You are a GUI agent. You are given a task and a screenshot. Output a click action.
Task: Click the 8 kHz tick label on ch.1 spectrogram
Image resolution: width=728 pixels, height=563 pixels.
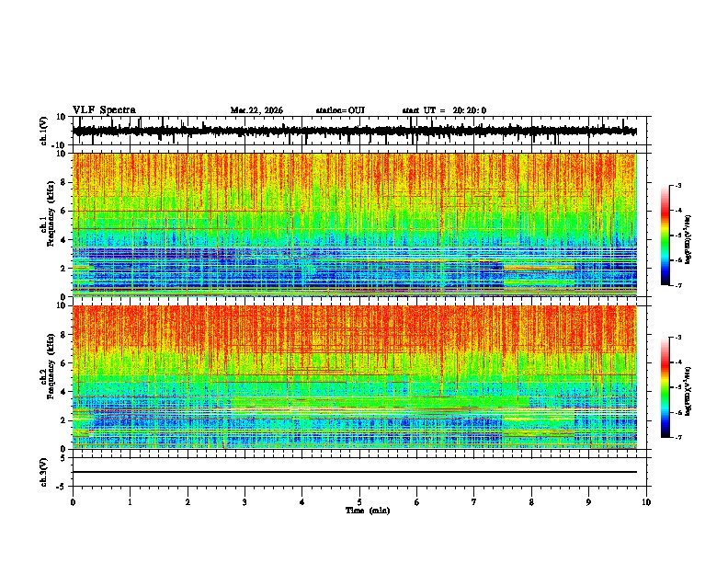coord(63,182)
